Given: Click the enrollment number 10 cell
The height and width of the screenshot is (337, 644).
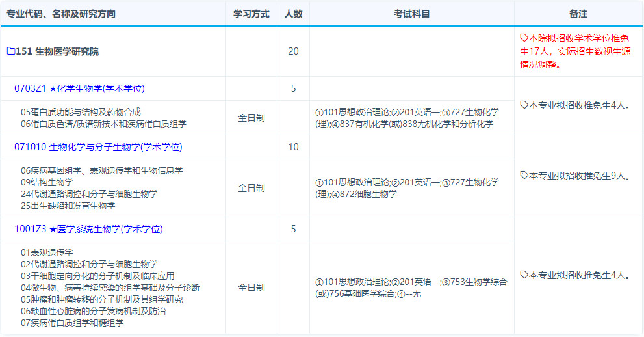Looking at the screenshot, I should click(x=293, y=147).
